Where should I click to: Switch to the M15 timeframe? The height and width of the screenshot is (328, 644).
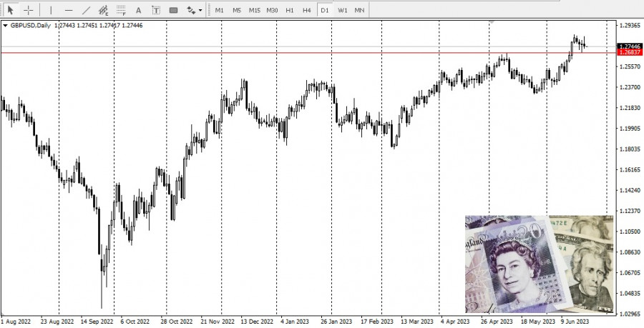click(x=255, y=10)
